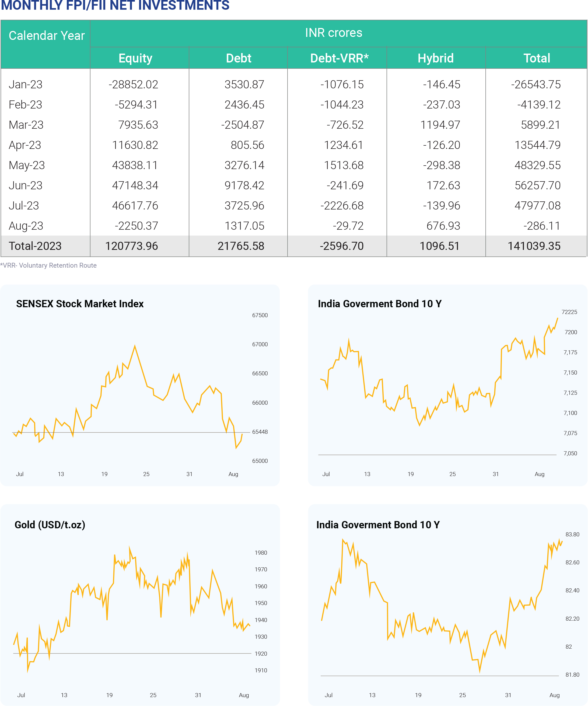
Task: Click the Monthly FPI/FII Net Investments heading
Action: coord(115,5)
